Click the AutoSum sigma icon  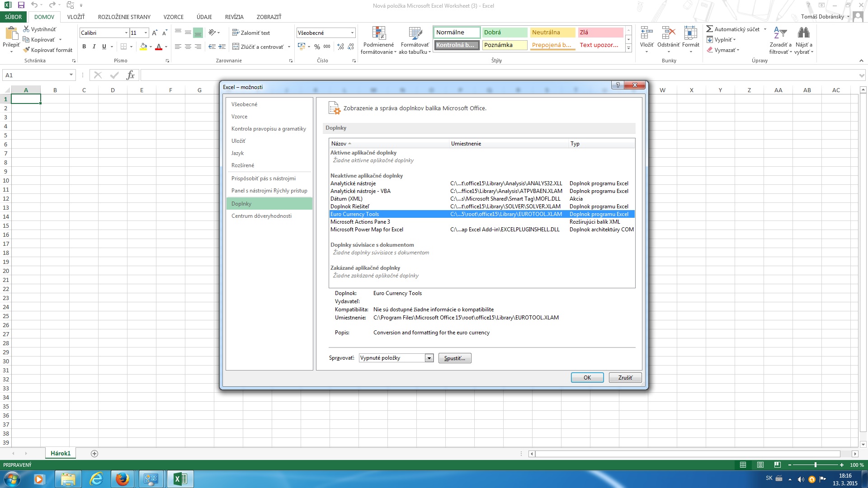710,29
